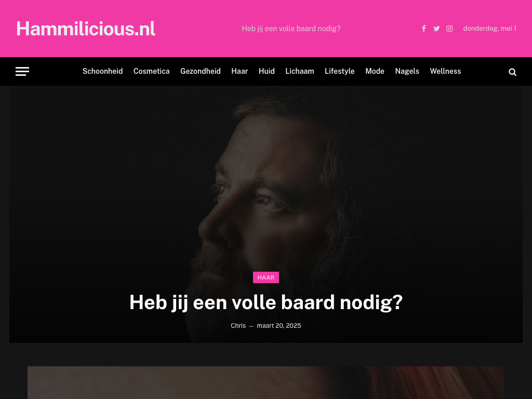532x399 pixels.
Task: Navigate to Lichaam section
Action: pos(300,71)
